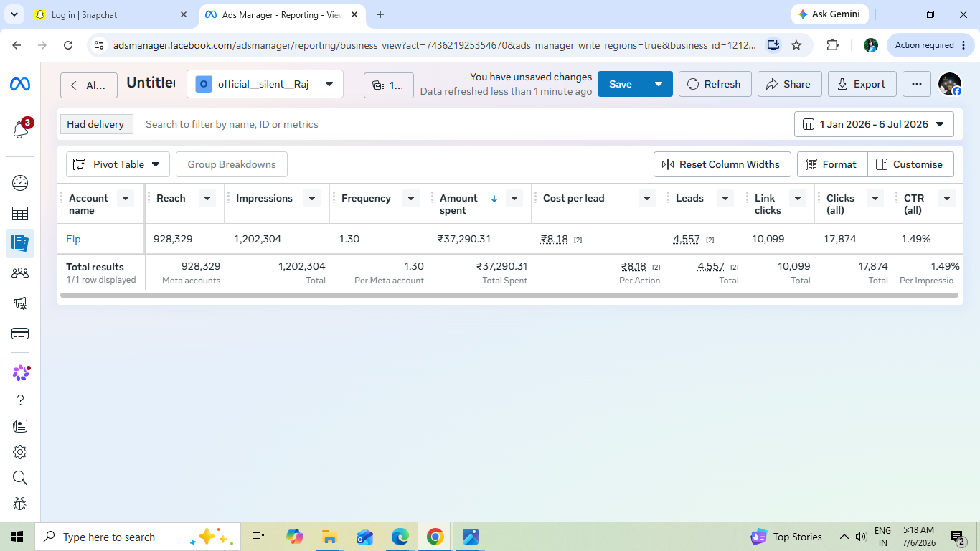Click the Format button

tap(832, 164)
